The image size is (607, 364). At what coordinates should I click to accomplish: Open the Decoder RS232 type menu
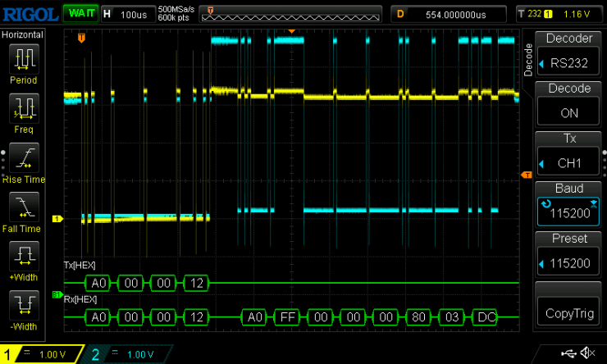coord(568,62)
